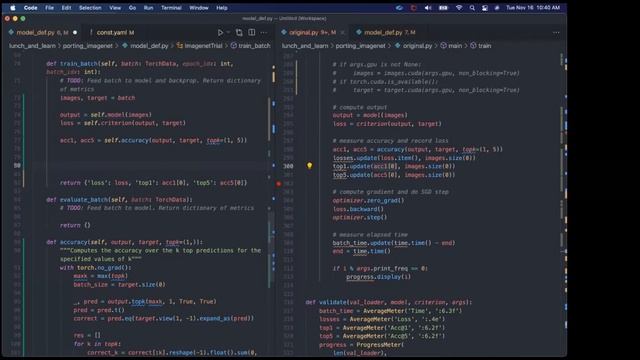Click 'with torch.no_grad():' line
Image resolution: width=640 pixels, height=360 pixels.
(x=96, y=268)
